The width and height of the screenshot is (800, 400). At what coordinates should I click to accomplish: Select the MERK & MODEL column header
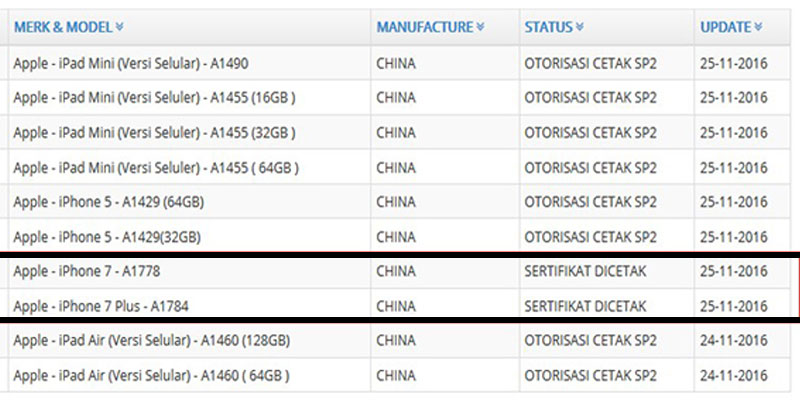(x=63, y=27)
